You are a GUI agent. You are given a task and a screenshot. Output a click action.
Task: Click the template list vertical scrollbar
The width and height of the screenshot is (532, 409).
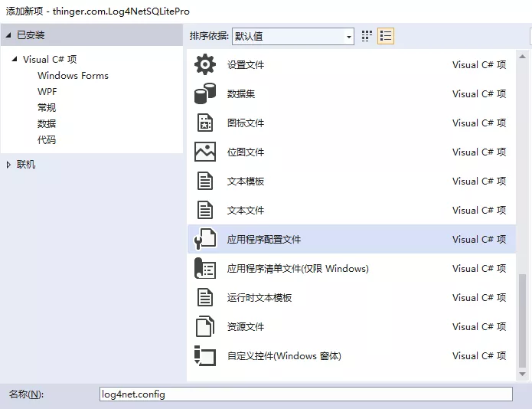coord(525,322)
